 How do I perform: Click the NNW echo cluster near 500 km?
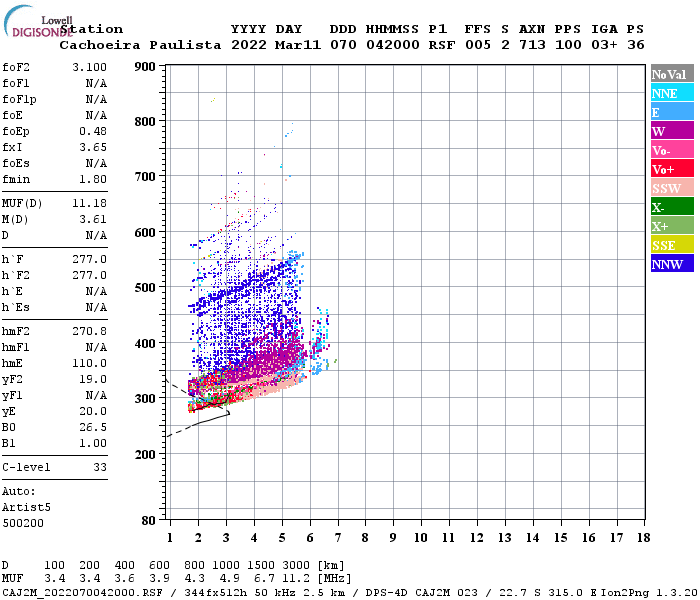click(x=241, y=287)
